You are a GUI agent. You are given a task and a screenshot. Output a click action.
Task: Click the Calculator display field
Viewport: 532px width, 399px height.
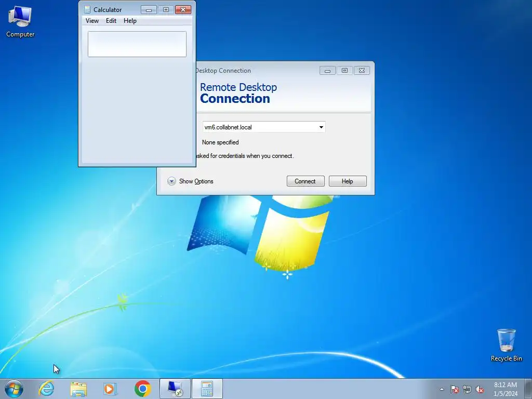137,44
